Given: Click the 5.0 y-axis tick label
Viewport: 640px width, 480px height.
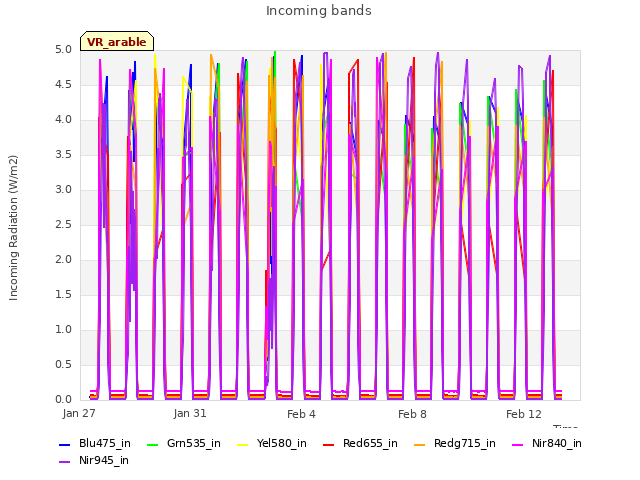Looking at the screenshot, I should (63, 50).
